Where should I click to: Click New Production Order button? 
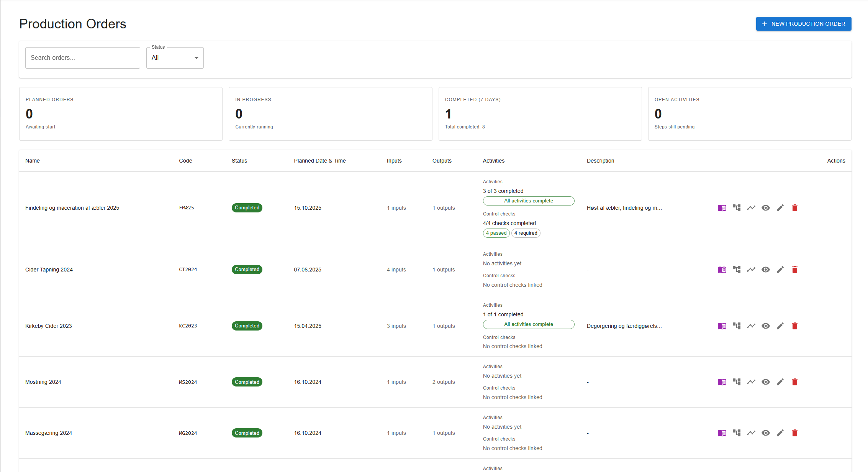tap(803, 24)
